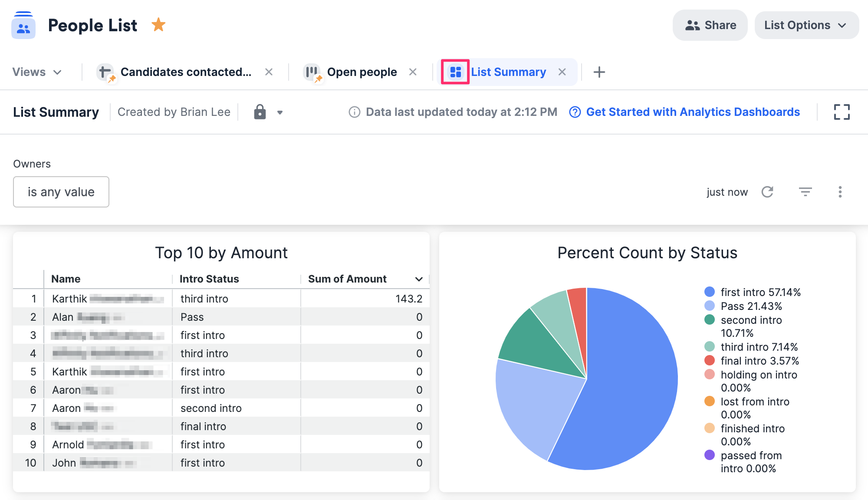Open the three-dot overflow menu icon
The height and width of the screenshot is (500, 868).
840,192
